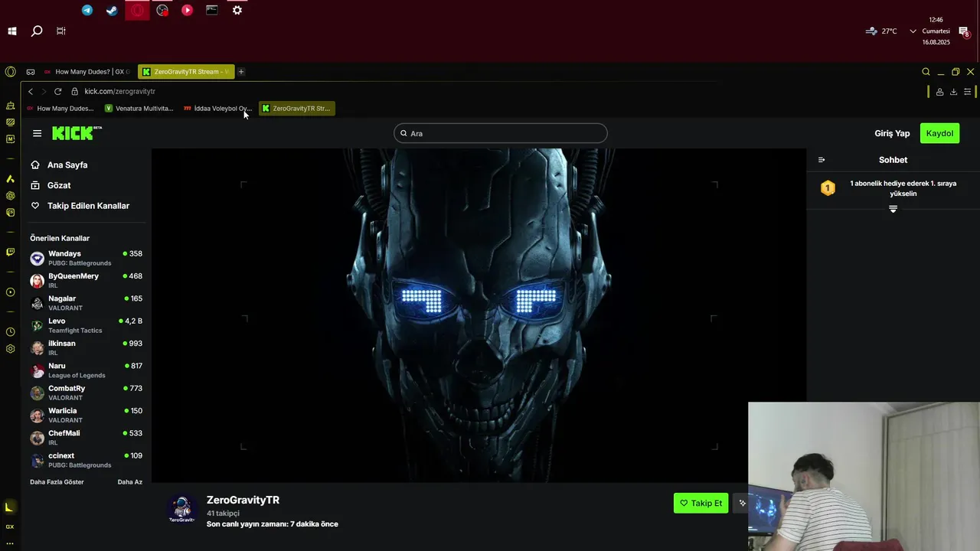Click the address bar URL

[x=119, y=91]
